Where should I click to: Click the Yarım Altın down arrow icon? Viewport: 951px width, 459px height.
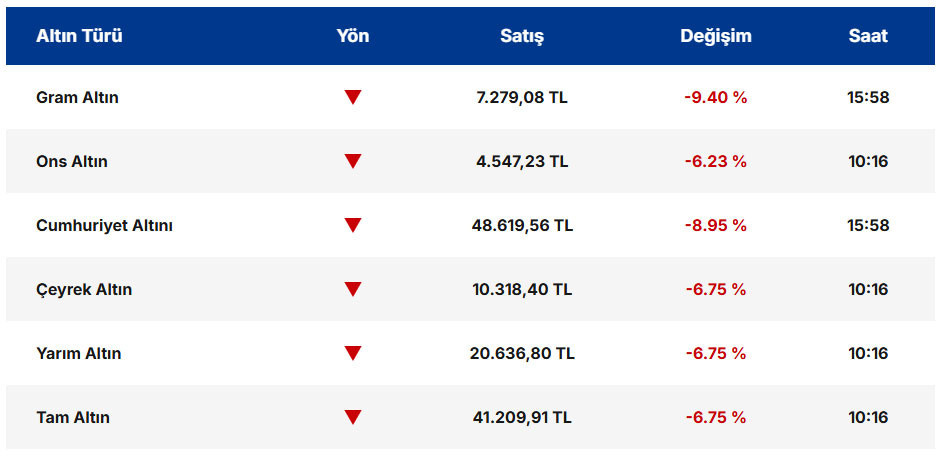(x=352, y=353)
